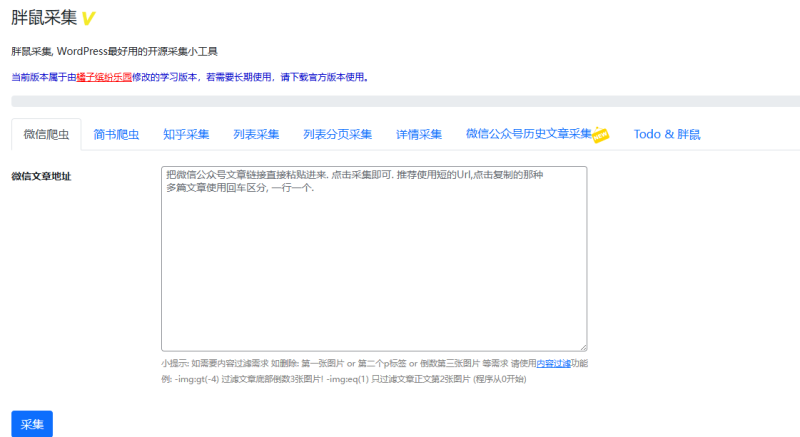This screenshot has width=800, height=437.
Task: Click the yellow V icon beside the title
Action: [x=88, y=18]
